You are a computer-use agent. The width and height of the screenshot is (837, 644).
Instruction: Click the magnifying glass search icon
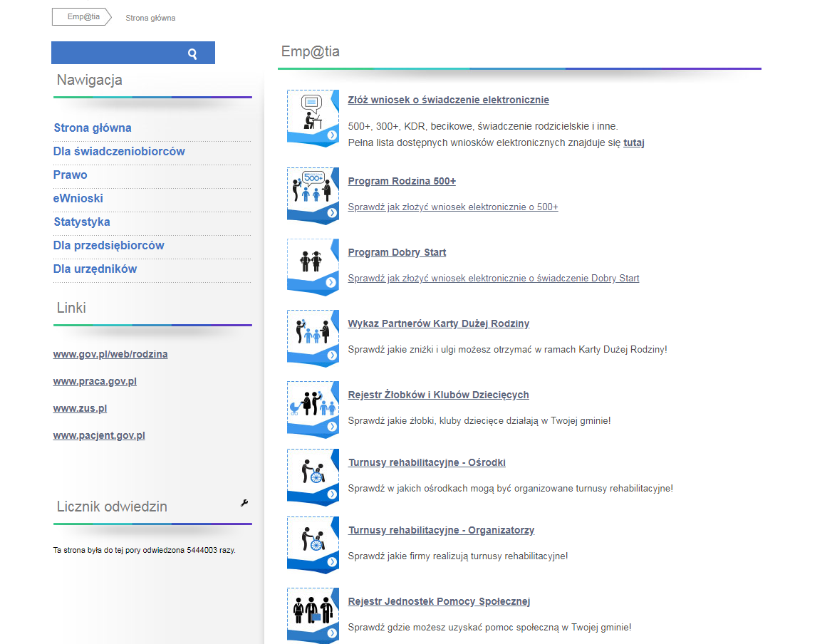pos(192,53)
